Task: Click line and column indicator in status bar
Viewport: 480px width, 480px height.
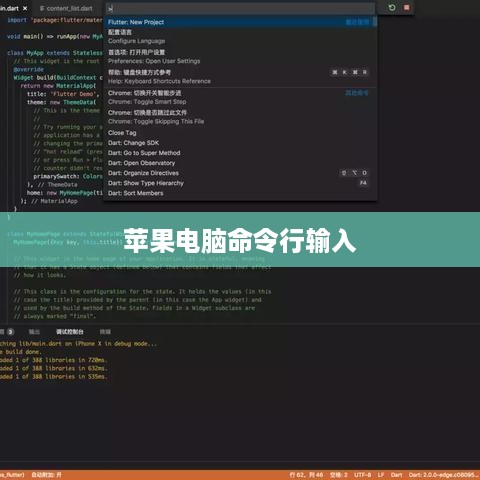Action: 306,475
